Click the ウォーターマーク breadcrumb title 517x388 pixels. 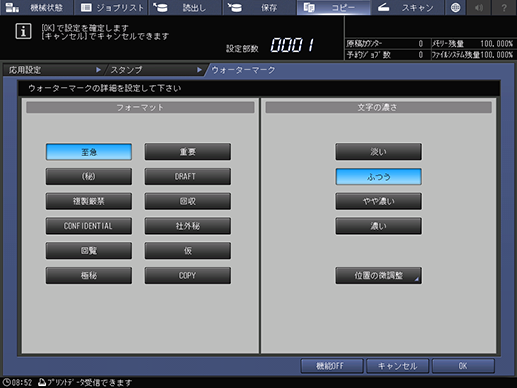coord(243,70)
